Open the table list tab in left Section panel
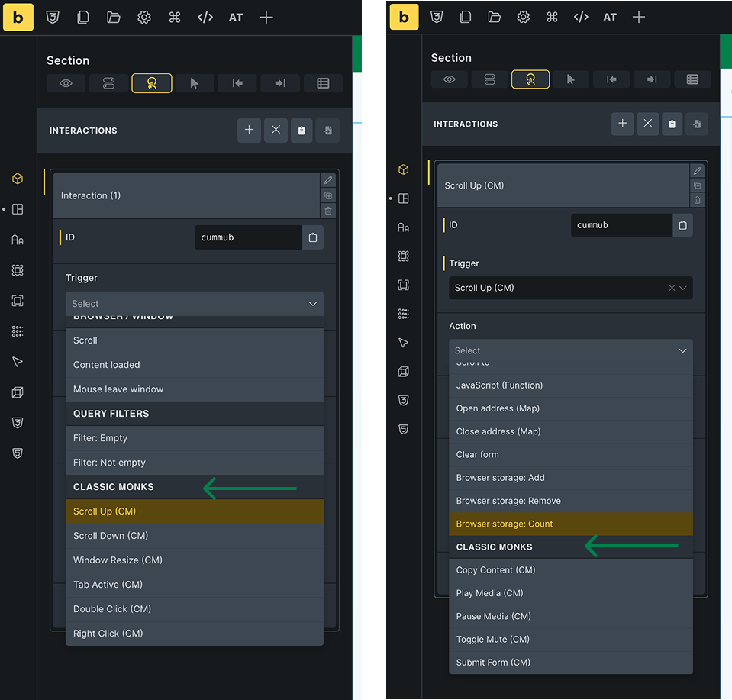732x700 pixels. coord(323,83)
